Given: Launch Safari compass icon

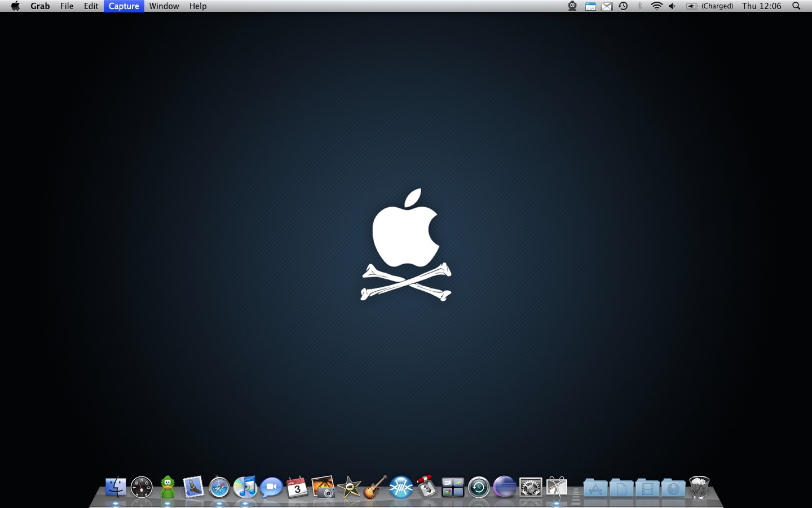Looking at the screenshot, I should [219, 487].
